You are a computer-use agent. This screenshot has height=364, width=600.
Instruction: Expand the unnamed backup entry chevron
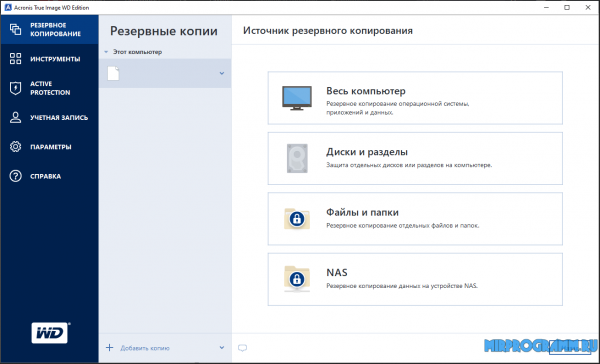[x=222, y=73]
